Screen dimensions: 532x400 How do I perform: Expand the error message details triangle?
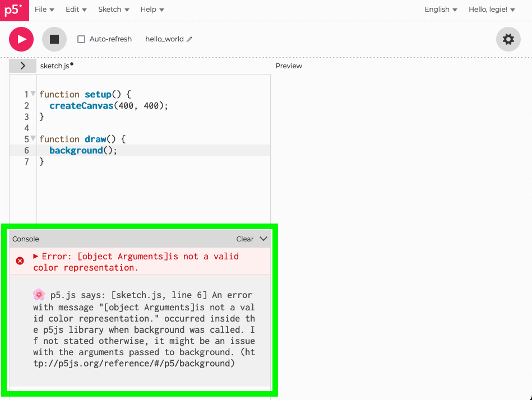pyautogui.click(x=36, y=256)
